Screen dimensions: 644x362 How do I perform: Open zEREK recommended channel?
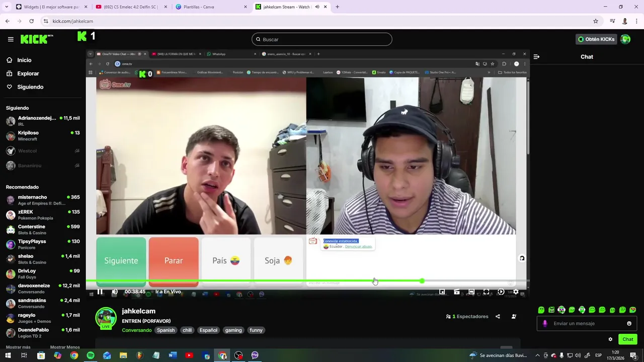click(43, 215)
